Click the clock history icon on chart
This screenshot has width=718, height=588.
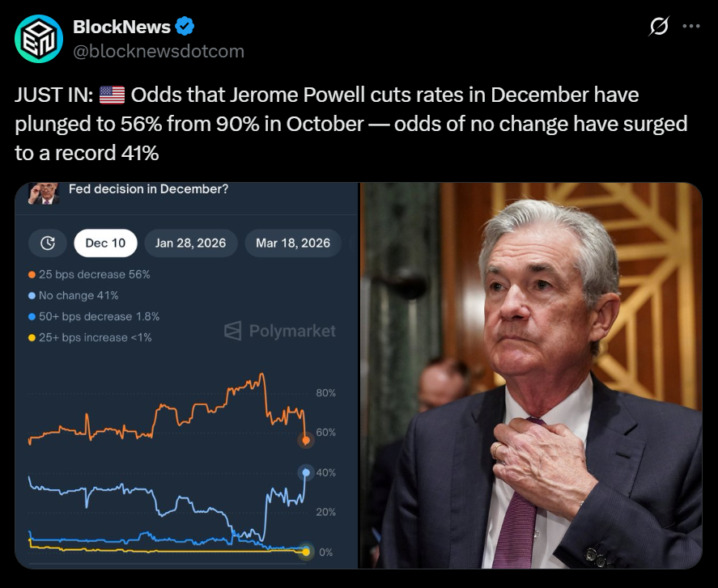pos(47,243)
